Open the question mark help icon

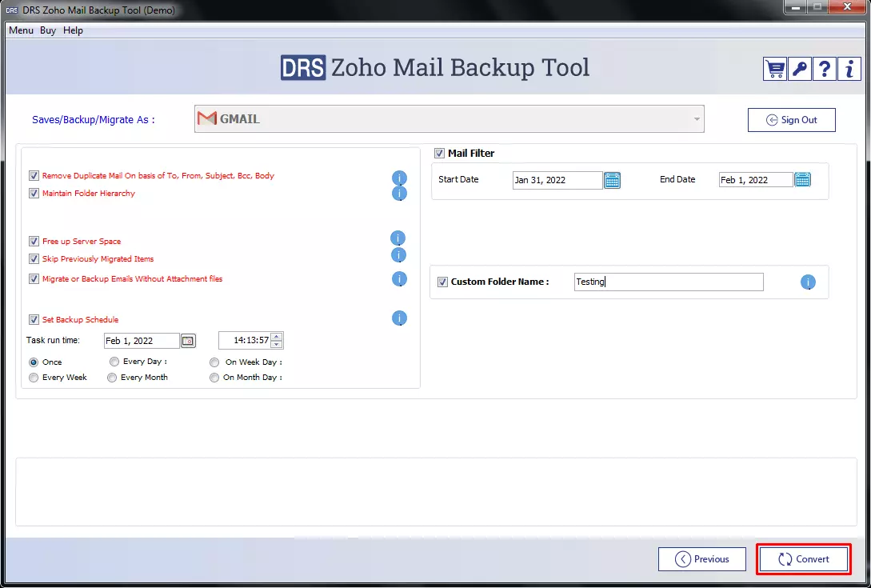coord(825,70)
